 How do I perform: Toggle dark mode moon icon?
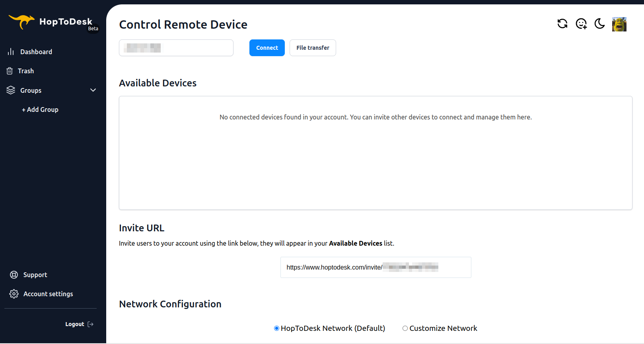[x=599, y=24]
